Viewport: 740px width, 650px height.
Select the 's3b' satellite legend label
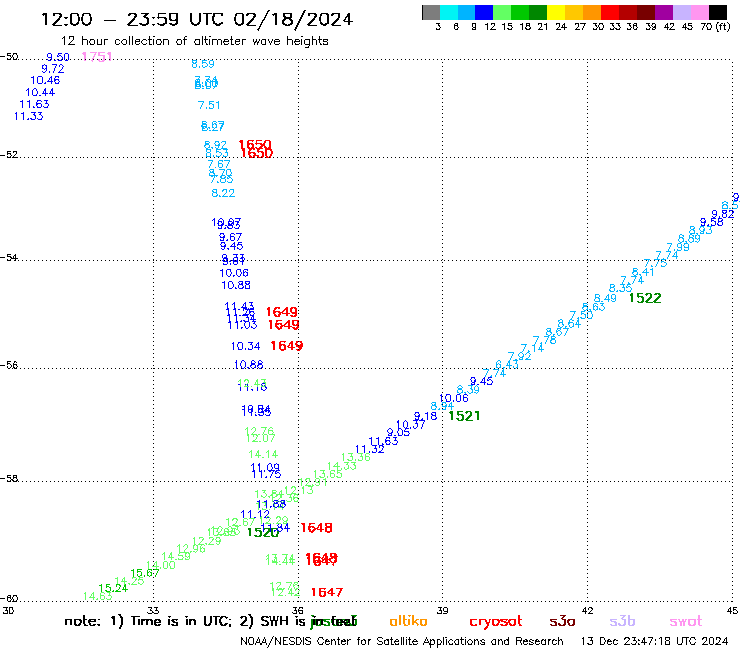(x=622, y=622)
